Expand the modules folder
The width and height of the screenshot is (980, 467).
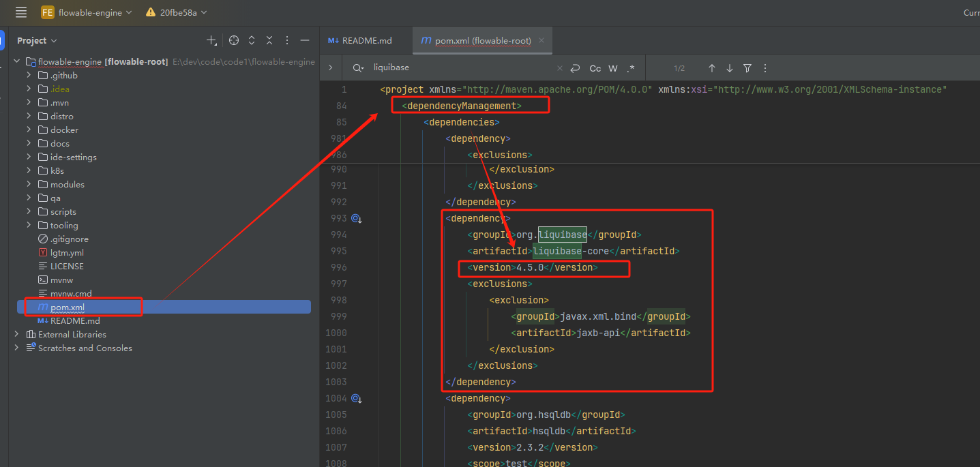click(x=29, y=184)
